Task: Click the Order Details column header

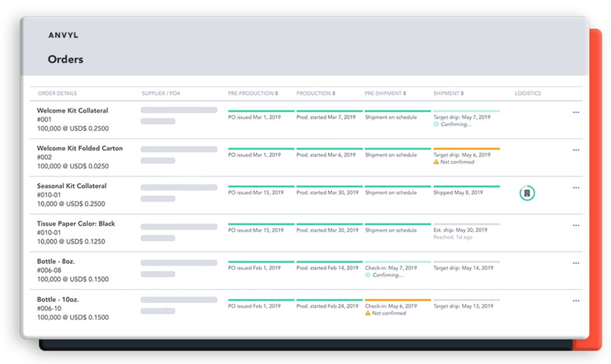Action: [57, 94]
